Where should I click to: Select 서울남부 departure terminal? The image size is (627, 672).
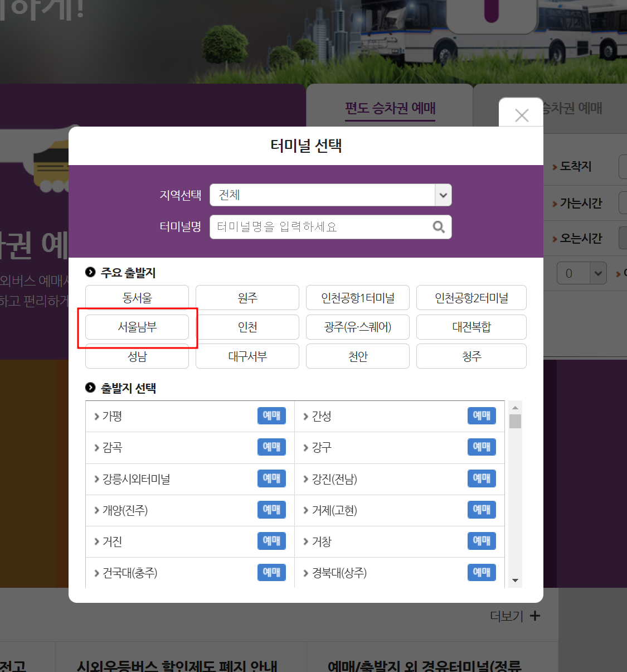point(137,327)
